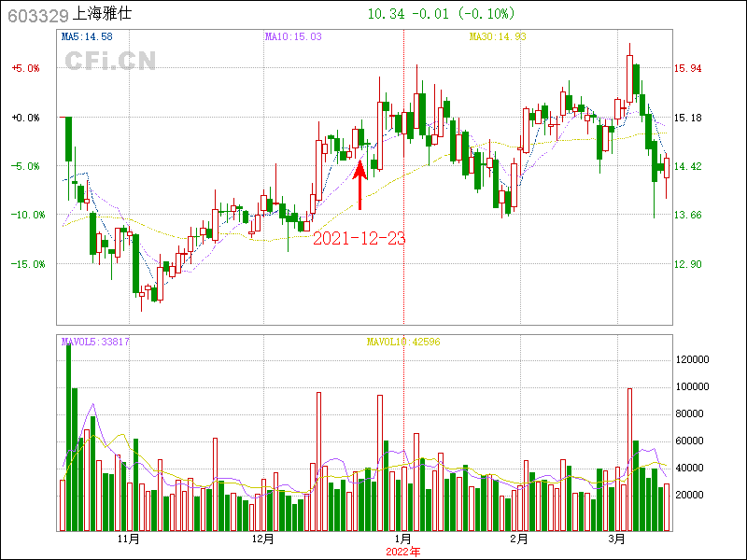Image resolution: width=747 pixels, height=560 pixels.
Task: Click the 20000 volume axis label
Action: pos(690,496)
